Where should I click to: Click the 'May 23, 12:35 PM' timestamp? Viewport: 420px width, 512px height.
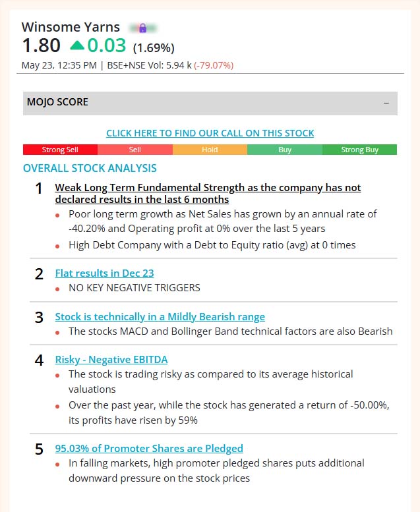point(59,65)
